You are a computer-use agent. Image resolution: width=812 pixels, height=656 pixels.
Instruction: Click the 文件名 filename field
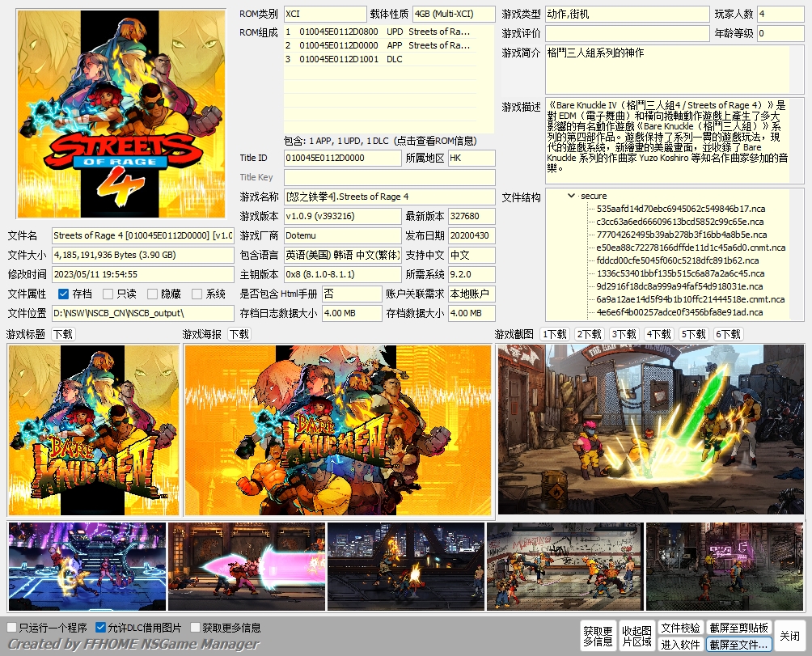click(142, 235)
